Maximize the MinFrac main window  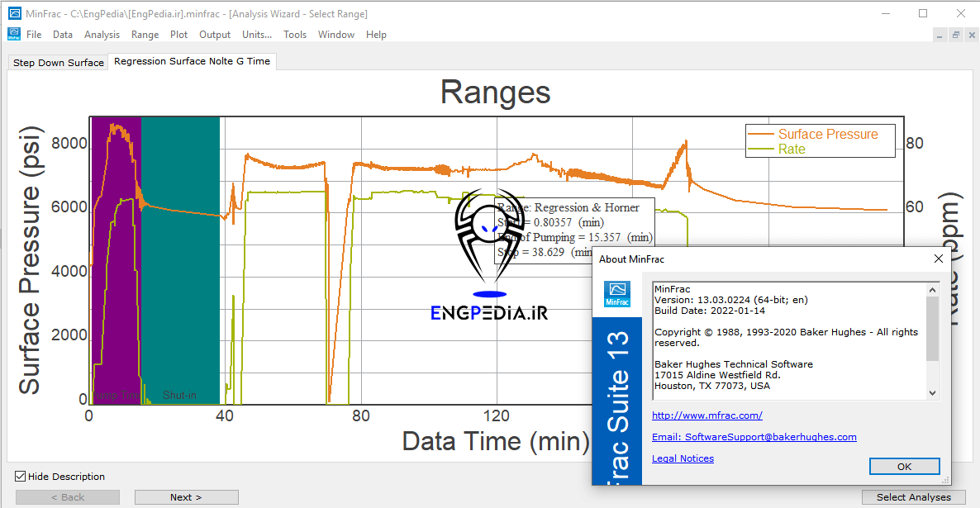[x=923, y=13]
